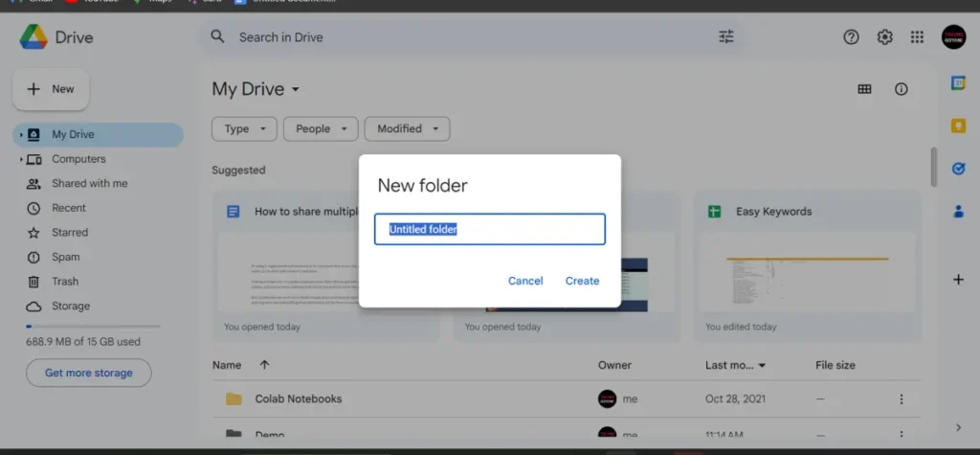
Task: Open Google Keep in side panel
Action: (958, 125)
